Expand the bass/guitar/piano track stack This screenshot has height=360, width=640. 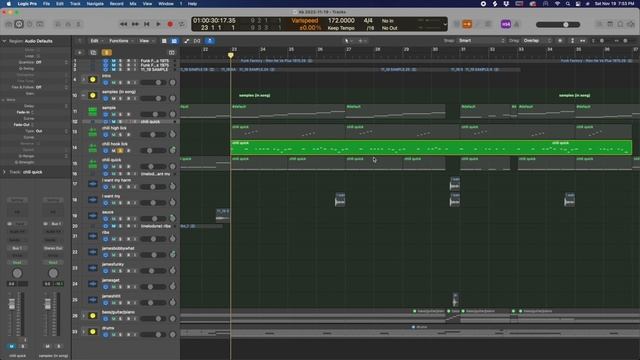coord(84,316)
